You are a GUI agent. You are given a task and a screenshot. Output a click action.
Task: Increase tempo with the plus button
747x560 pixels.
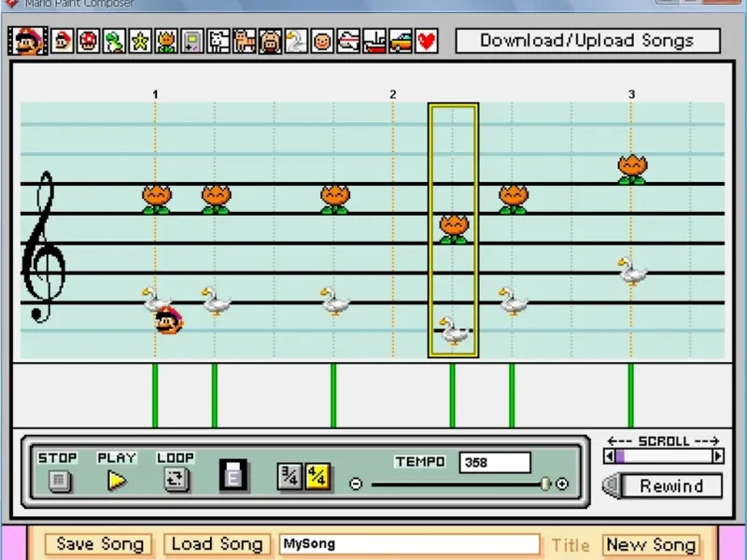[562, 483]
